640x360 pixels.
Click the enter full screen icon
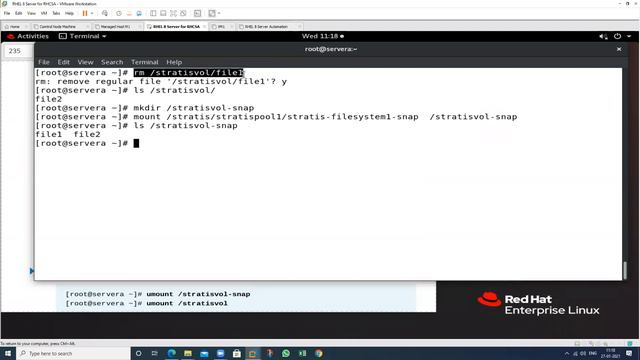click(173, 13)
